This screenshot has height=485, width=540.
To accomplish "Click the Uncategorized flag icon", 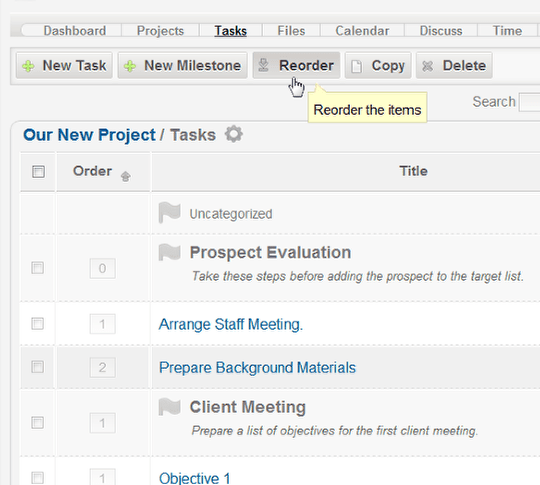I will (169, 213).
